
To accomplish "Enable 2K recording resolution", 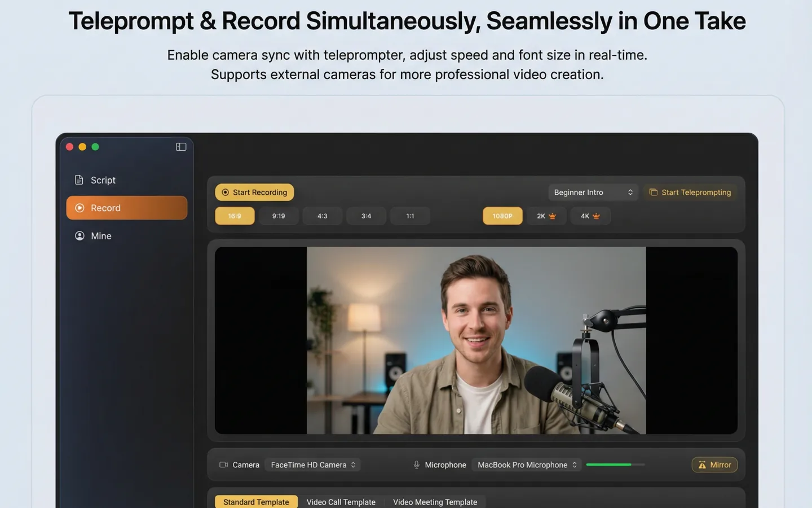I will click(546, 216).
